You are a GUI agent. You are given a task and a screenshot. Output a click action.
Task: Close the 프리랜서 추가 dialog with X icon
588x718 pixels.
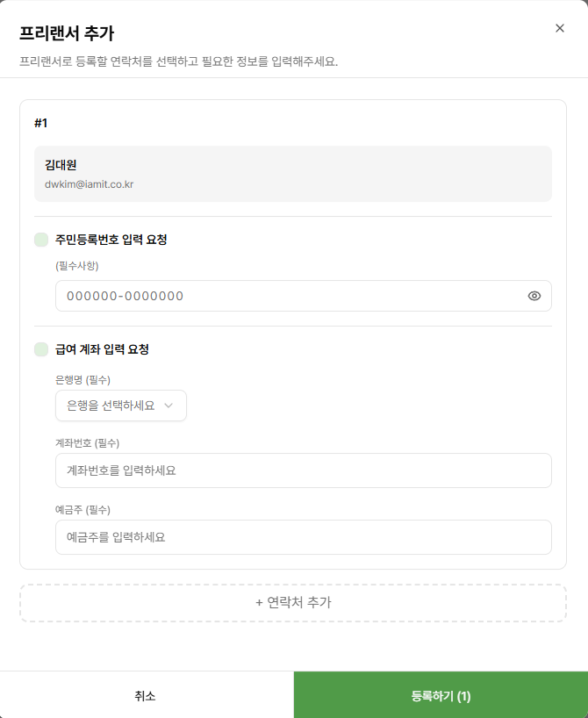[x=560, y=28]
